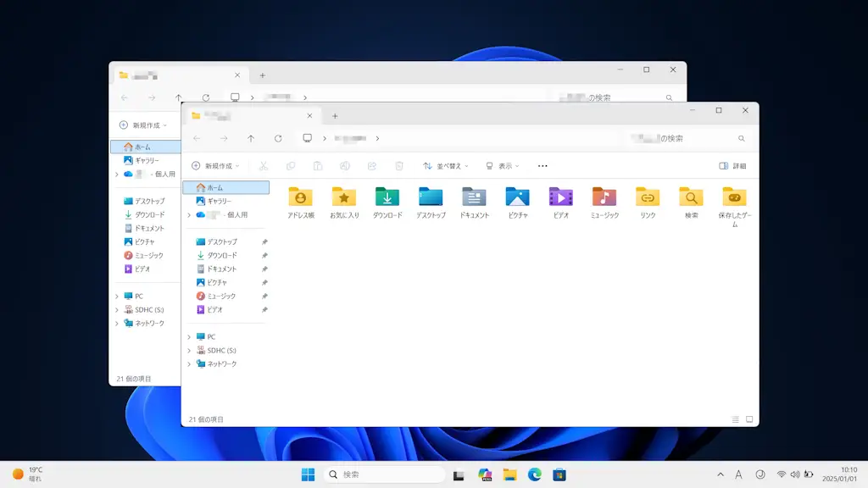Switch to large thumbnails view in status bar
The height and width of the screenshot is (488, 868).
tap(748, 419)
